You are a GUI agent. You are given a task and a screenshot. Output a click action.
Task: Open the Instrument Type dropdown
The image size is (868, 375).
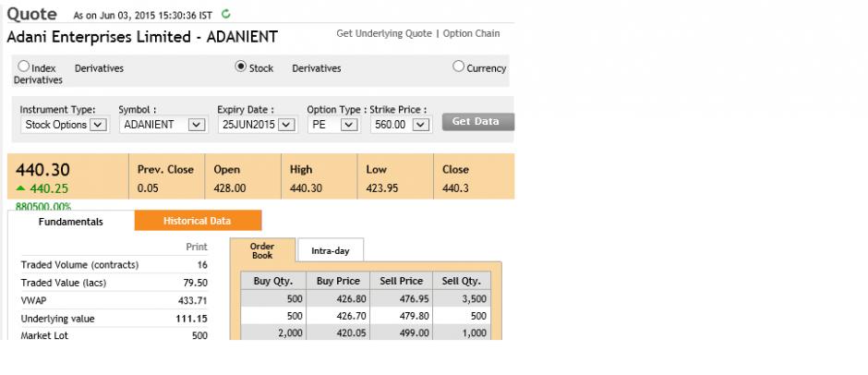coord(65,125)
